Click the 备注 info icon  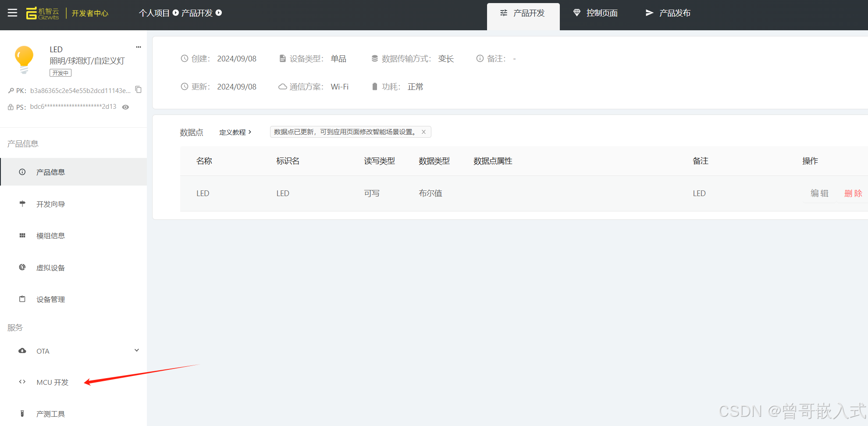click(480, 58)
